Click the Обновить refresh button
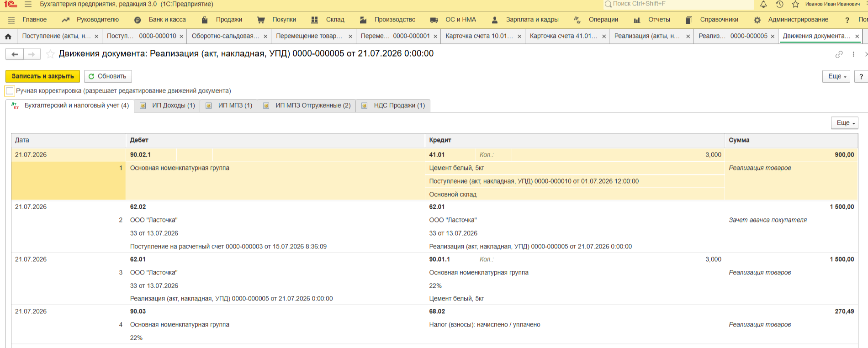The width and height of the screenshot is (868, 348). point(108,76)
